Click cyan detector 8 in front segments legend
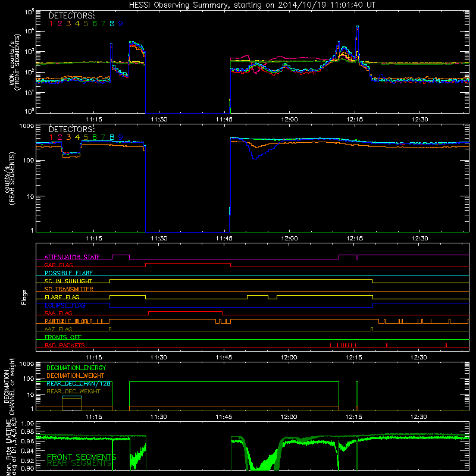The image size is (476, 476). point(112,24)
